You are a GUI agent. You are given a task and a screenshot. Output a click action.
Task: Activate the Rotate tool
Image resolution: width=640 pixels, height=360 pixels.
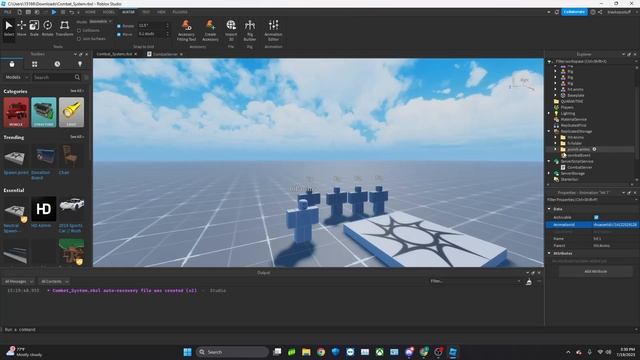click(48, 29)
